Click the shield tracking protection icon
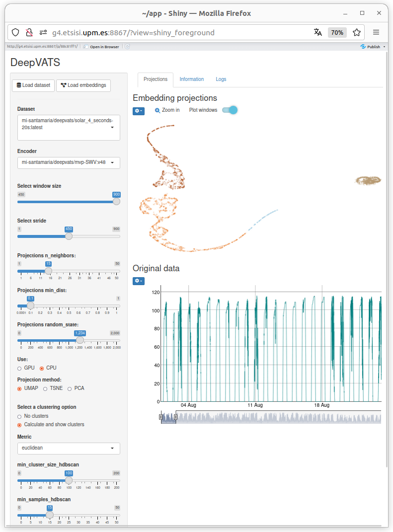The height and width of the screenshot is (532, 393). click(x=15, y=33)
